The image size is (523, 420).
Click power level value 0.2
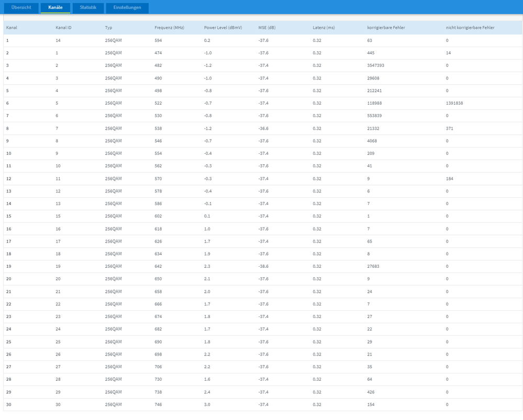207,40
